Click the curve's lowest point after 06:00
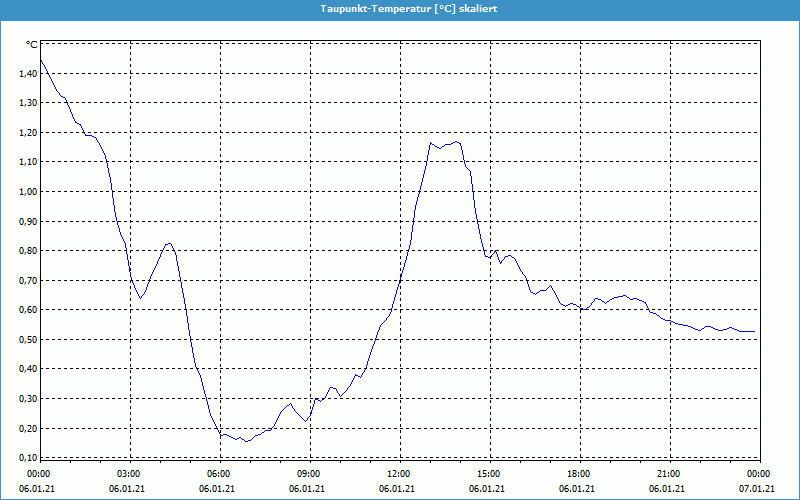This screenshot has width=800, height=500. [x=245, y=441]
